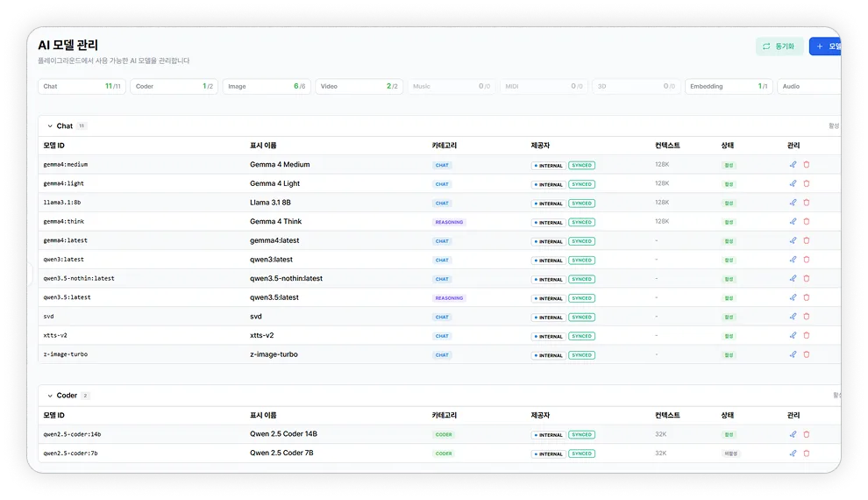Edit the gemma4:light model

pos(793,183)
